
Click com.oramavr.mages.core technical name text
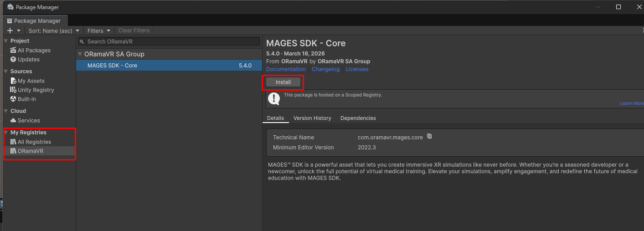pos(390,138)
